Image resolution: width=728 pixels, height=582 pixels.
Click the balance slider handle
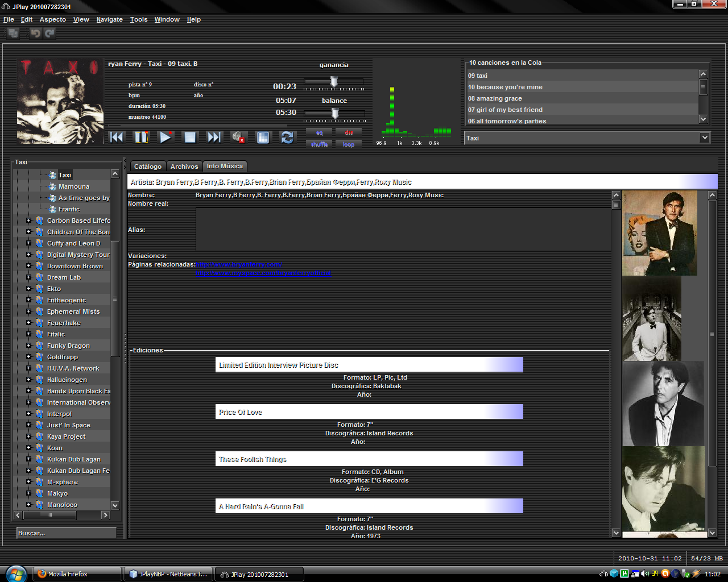(x=335, y=114)
